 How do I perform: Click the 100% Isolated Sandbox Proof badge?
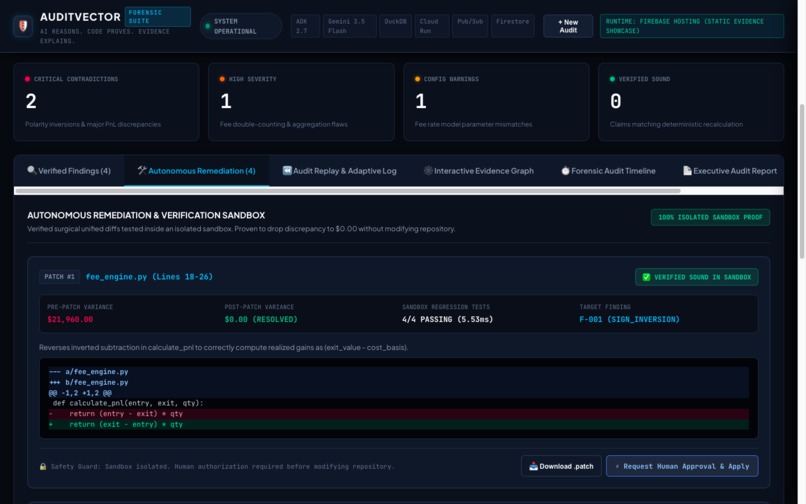710,217
